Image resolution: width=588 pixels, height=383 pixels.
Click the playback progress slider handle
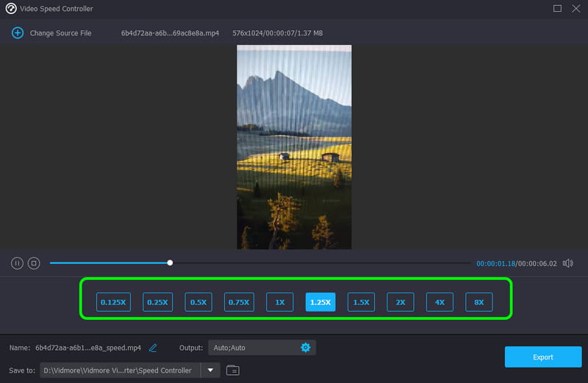tap(170, 262)
